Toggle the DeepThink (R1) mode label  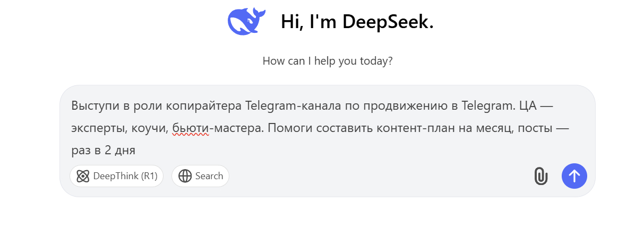(125, 176)
